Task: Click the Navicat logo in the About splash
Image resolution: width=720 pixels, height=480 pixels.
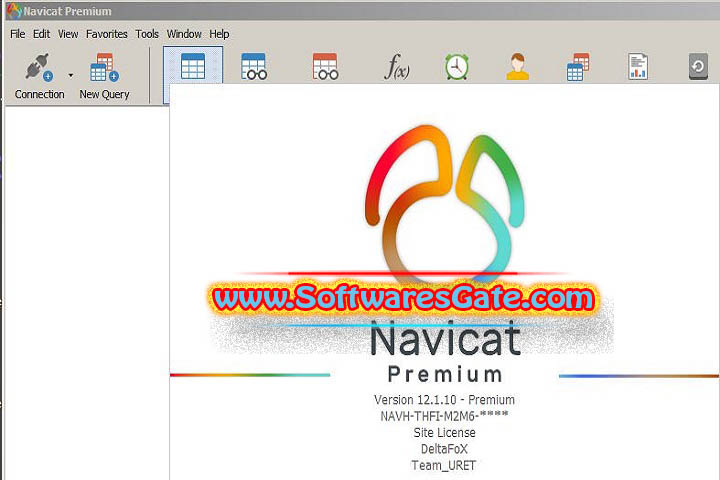Action: point(444,204)
